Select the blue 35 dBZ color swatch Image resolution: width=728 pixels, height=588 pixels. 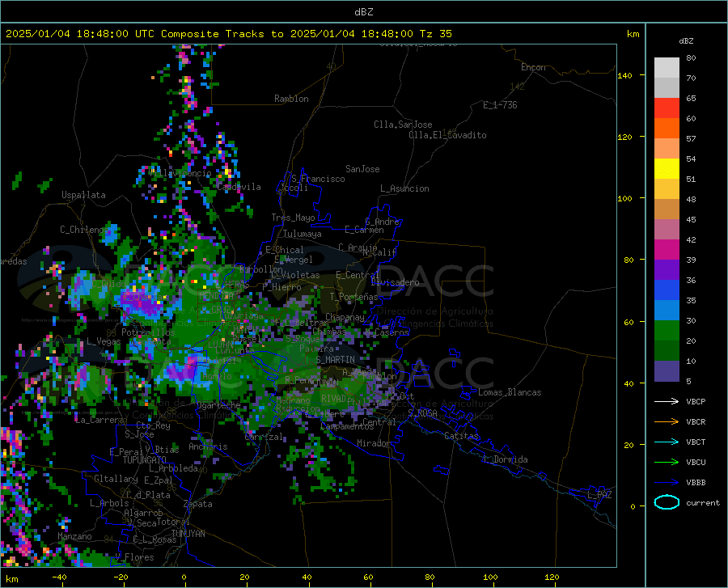coord(667,290)
